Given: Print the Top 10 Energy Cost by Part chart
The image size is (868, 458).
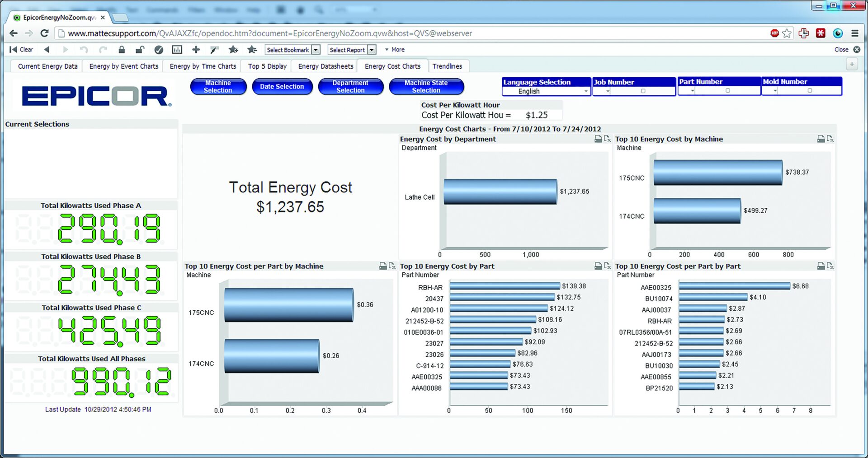Looking at the screenshot, I should 598,266.
